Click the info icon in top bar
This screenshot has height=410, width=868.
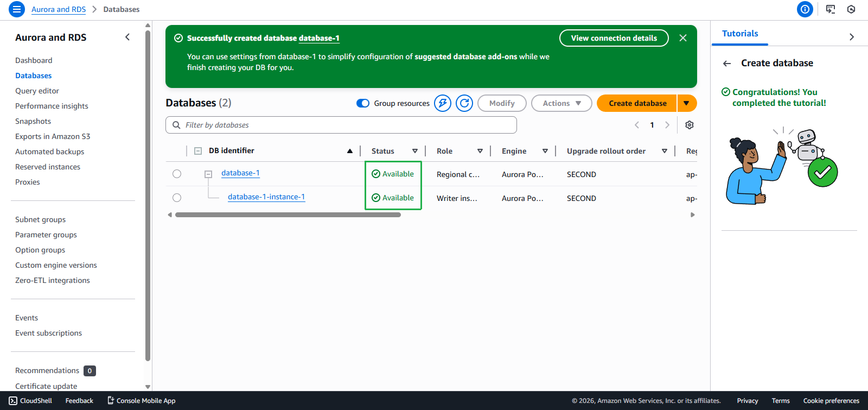(805, 9)
